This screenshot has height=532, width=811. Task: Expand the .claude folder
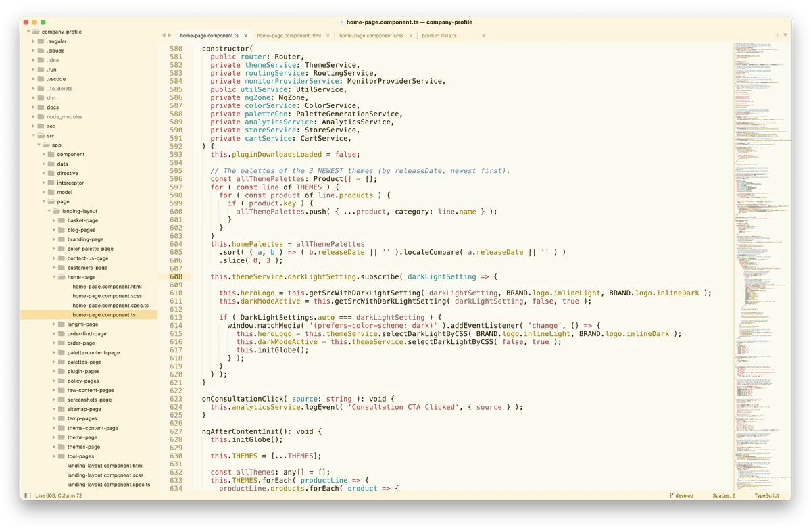(33, 51)
